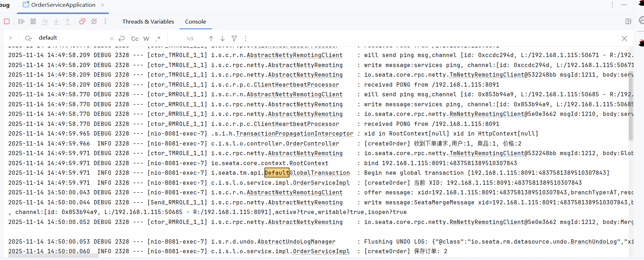This screenshot has height=260, width=644.
Task: Clear the search text field
Action: pos(112,38)
